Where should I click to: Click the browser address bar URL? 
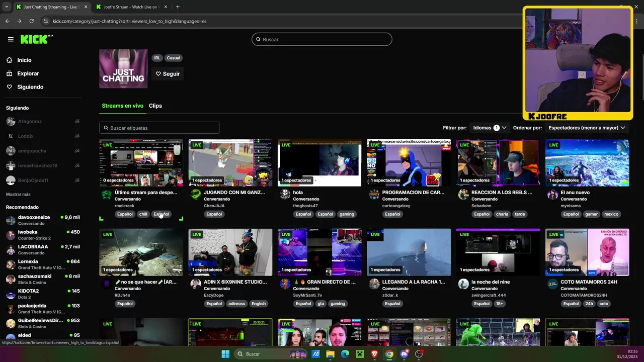point(129,21)
